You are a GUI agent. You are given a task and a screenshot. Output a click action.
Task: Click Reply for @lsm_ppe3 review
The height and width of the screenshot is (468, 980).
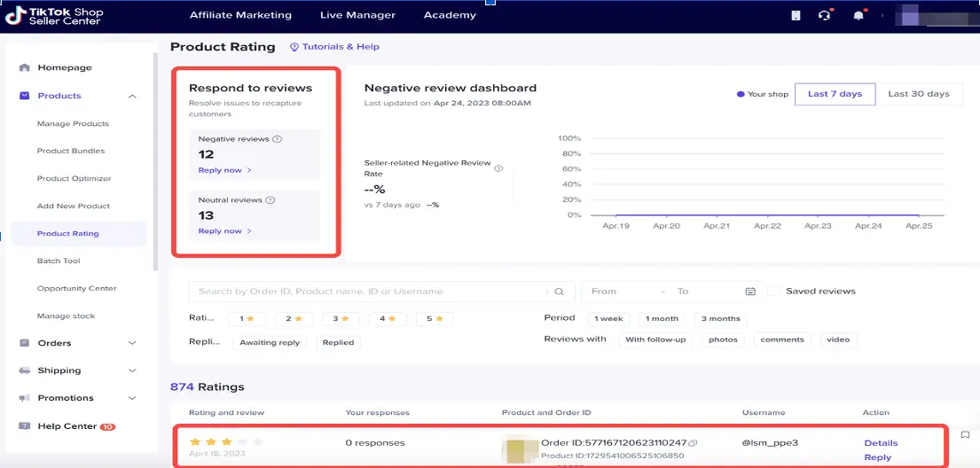coord(877,457)
